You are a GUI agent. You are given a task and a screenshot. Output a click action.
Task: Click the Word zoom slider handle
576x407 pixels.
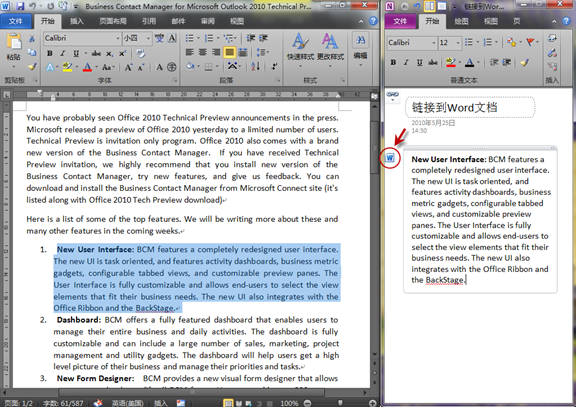340,403
